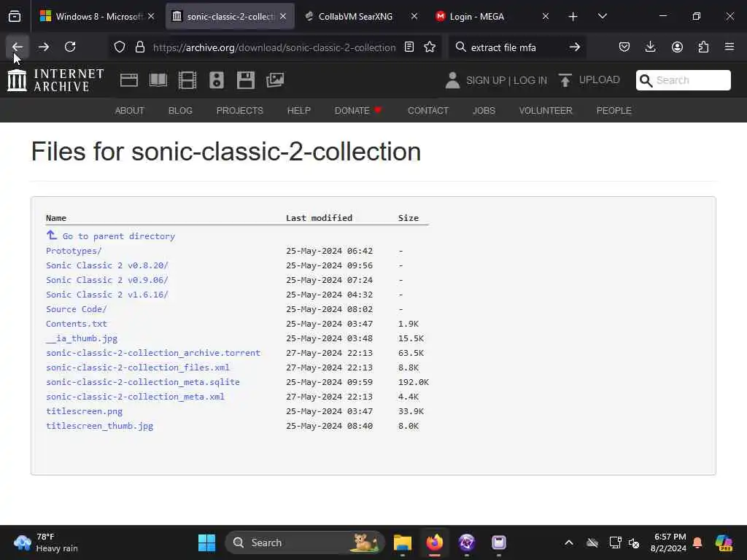Click the user avatar icon
This screenshot has width=747, height=560.
tap(452, 80)
